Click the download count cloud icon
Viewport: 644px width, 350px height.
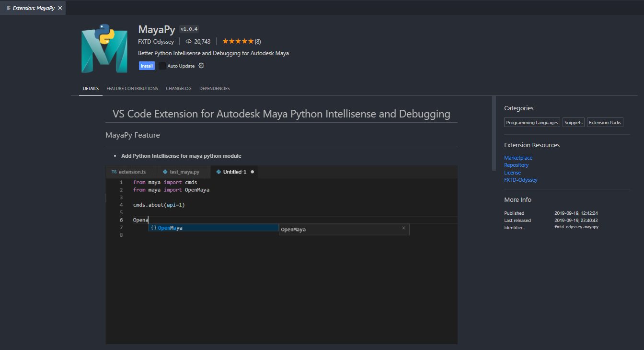pyautogui.click(x=188, y=42)
